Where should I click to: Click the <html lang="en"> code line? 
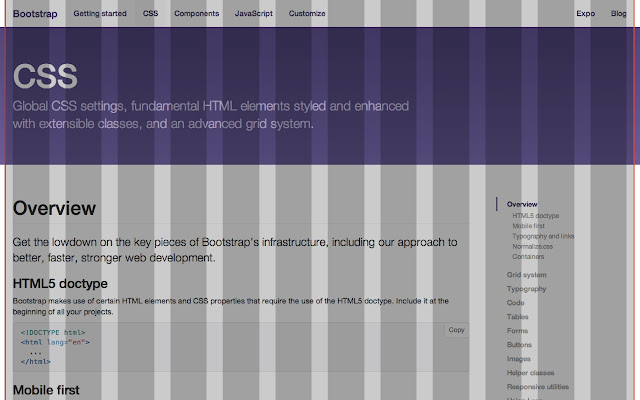(55, 342)
